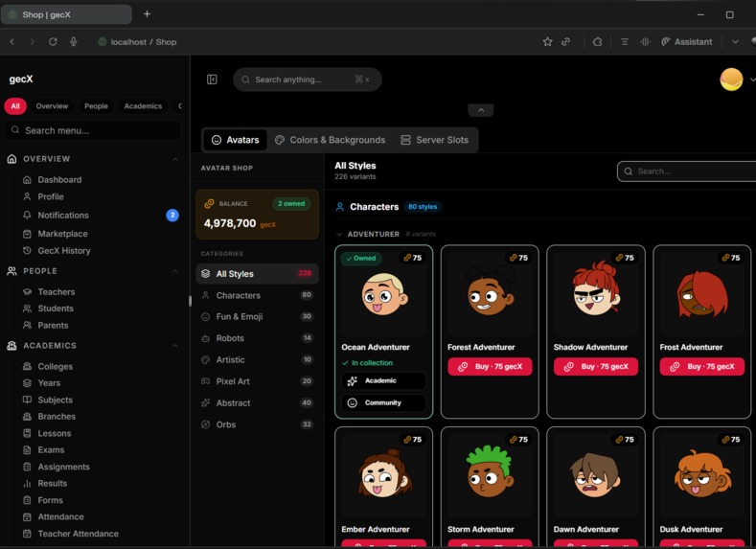
Task: Open Marketplace in sidebar
Action: [x=62, y=234]
